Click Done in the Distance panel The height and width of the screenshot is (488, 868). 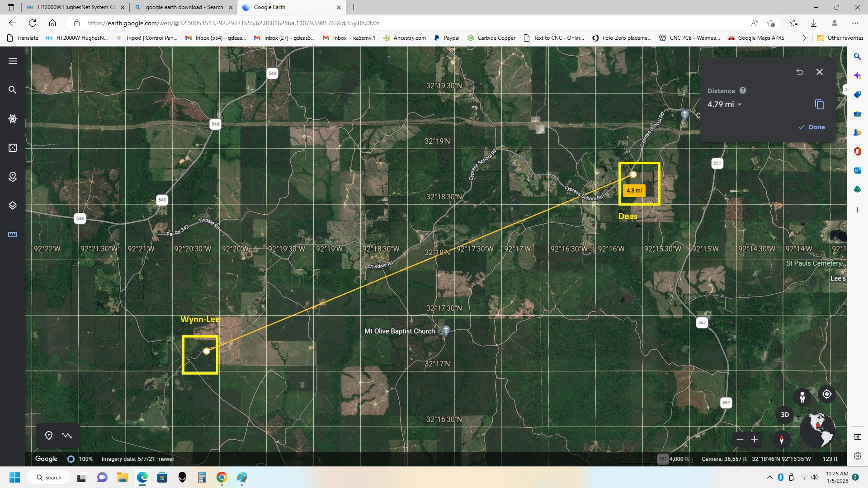click(812, 127)
